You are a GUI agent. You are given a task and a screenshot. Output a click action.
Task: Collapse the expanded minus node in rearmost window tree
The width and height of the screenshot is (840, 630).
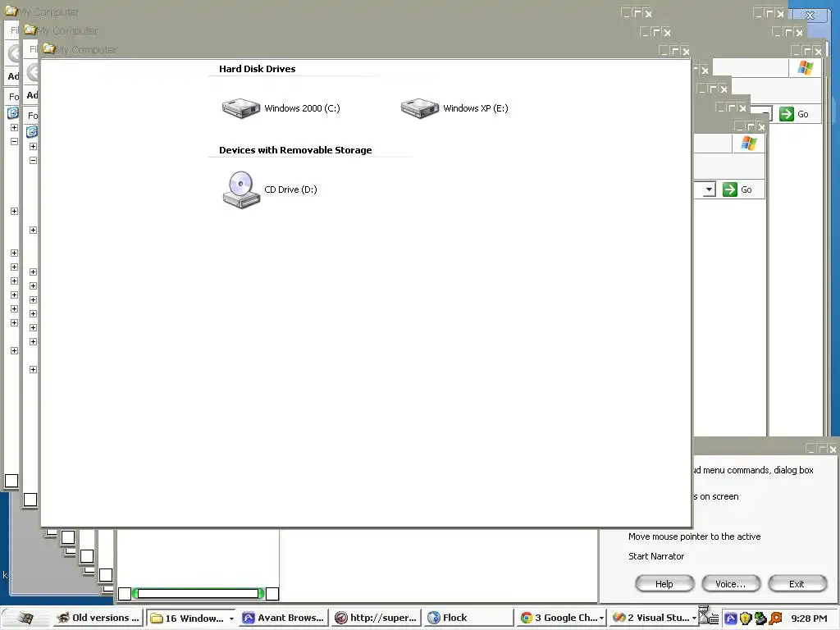[15, 141]
